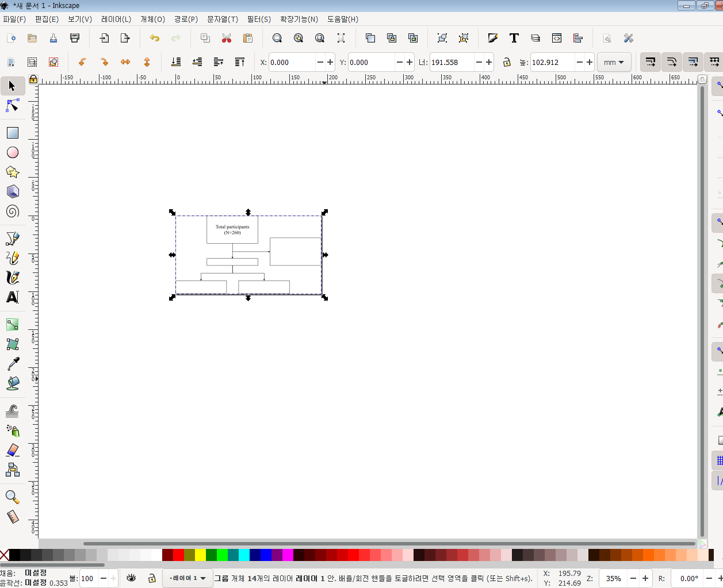This screenshot has width=723, height=588.
Task: Toggle move gradients with object
Action: click(693, 62)
